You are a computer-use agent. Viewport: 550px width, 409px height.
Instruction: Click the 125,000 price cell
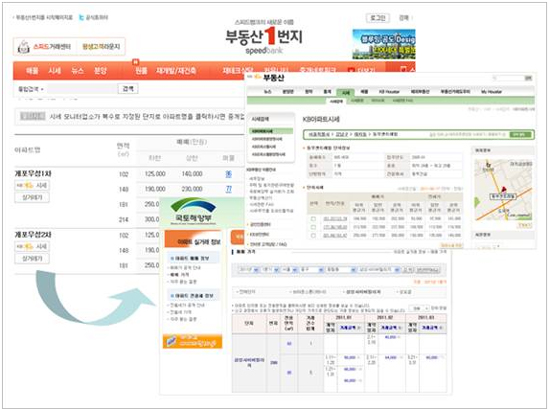tap(155, 174)
